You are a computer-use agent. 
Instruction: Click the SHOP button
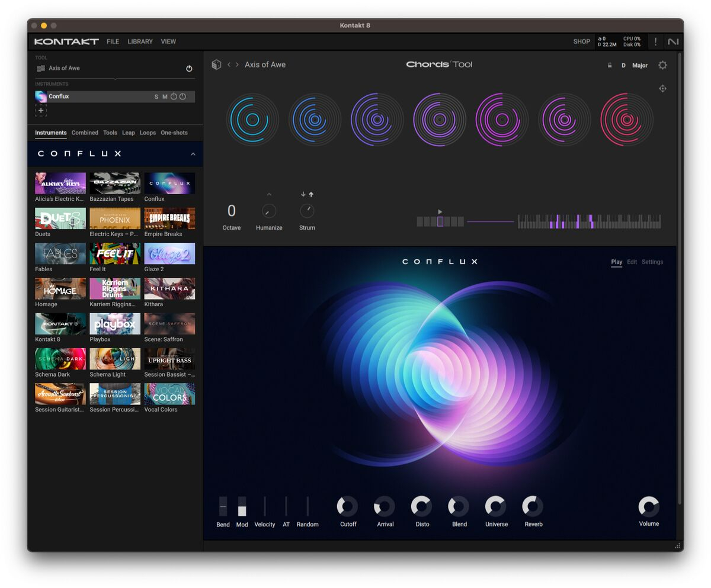tap(581, 41)
